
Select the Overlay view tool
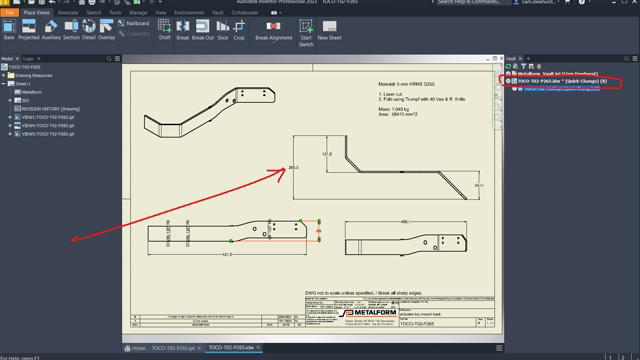[x=107, y=30]
